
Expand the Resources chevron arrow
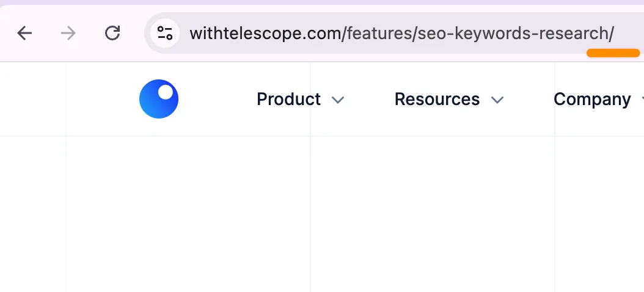[x=497, y=100]
